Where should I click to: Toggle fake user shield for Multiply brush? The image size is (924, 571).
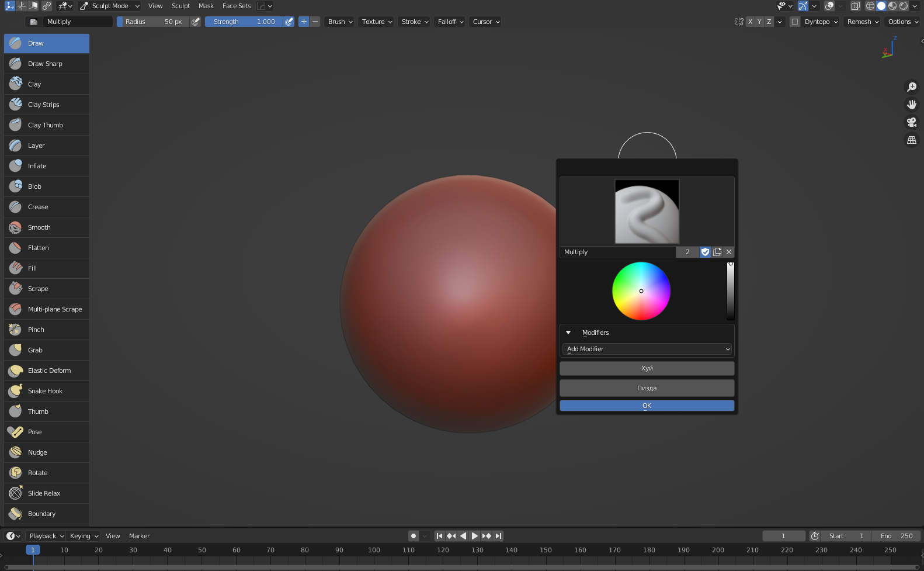tap(705, 252)
